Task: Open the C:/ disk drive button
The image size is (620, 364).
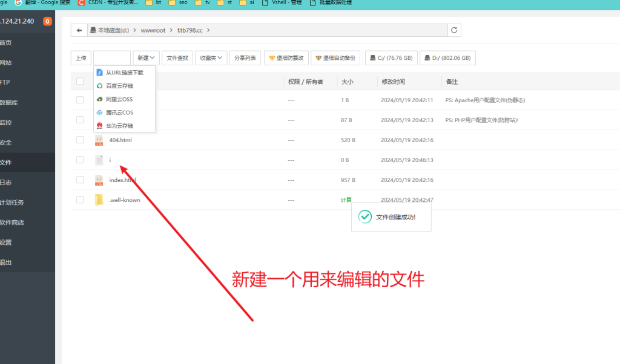Action: 391,58
